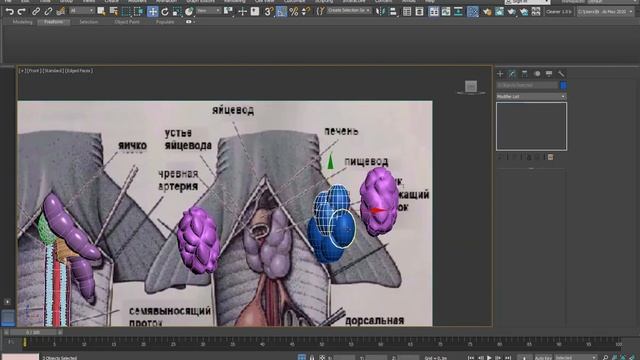
Task: Toggle Select and Manipulate crosshair icon
Action: [242, 11]
